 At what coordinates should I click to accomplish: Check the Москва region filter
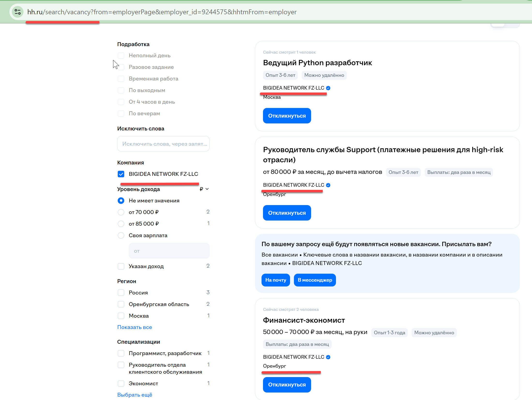pyautogui.click(x=121, y=316)
